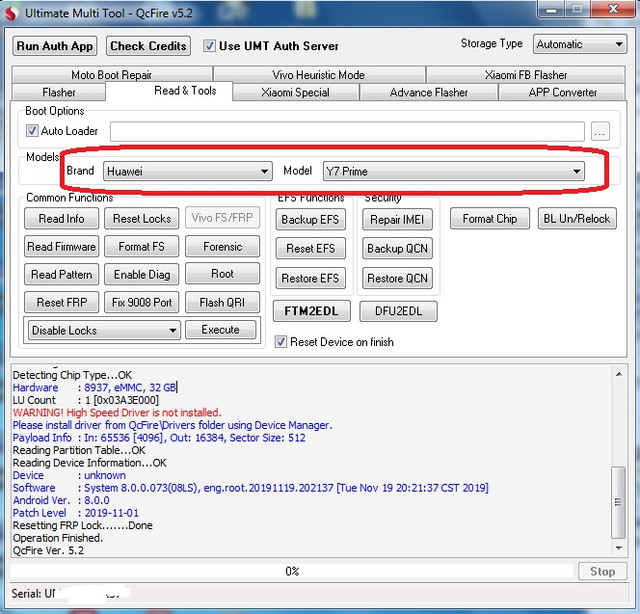Click the Repair IMEI button
The image size is (640, 614).
coord(399,219)
